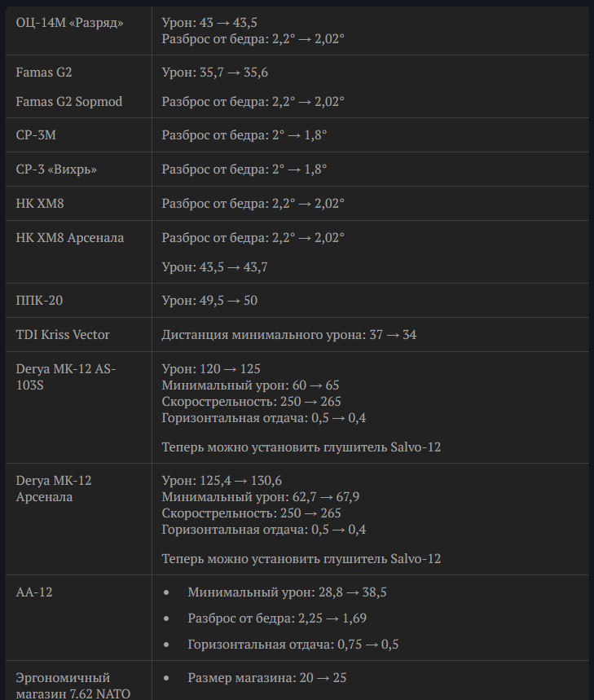The height and width of the screenshot is (700, 594).
Task: Select the СР-3М row label
Action: 36,134
